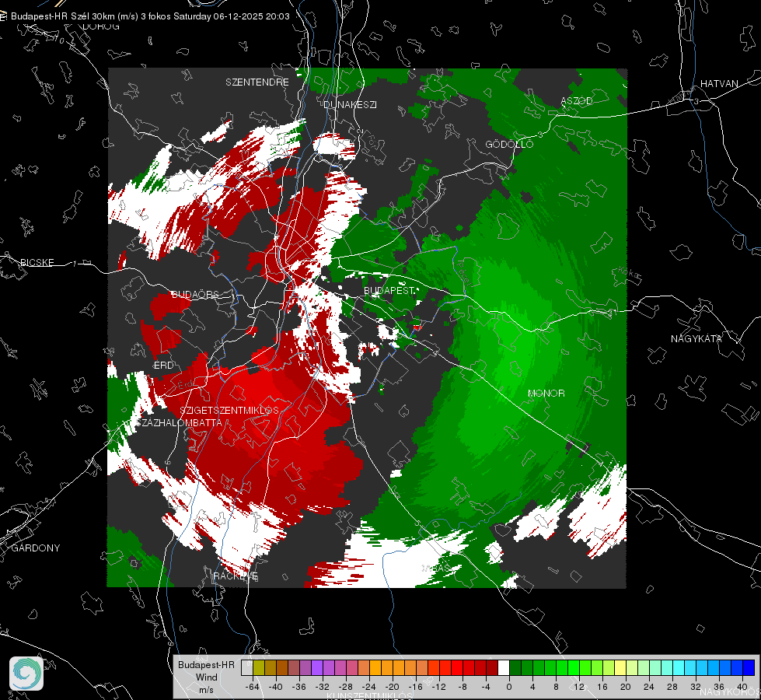
Task: Click the -8 legend value
Action: (462, 687)
